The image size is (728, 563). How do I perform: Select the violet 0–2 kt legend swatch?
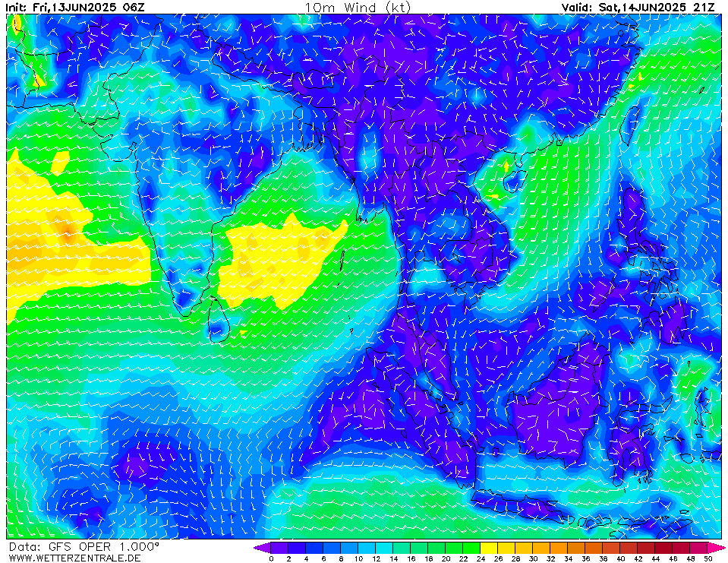(x=279, y=548)
